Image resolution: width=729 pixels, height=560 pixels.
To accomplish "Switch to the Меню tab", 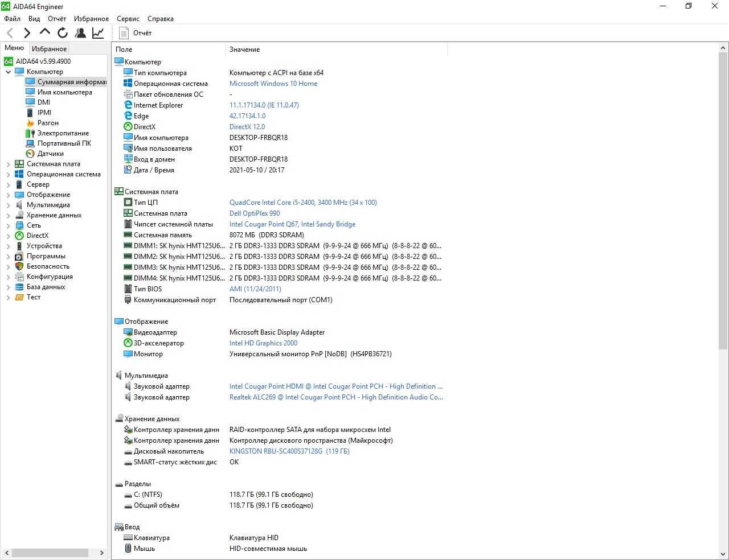I will [x=14, y=48].
